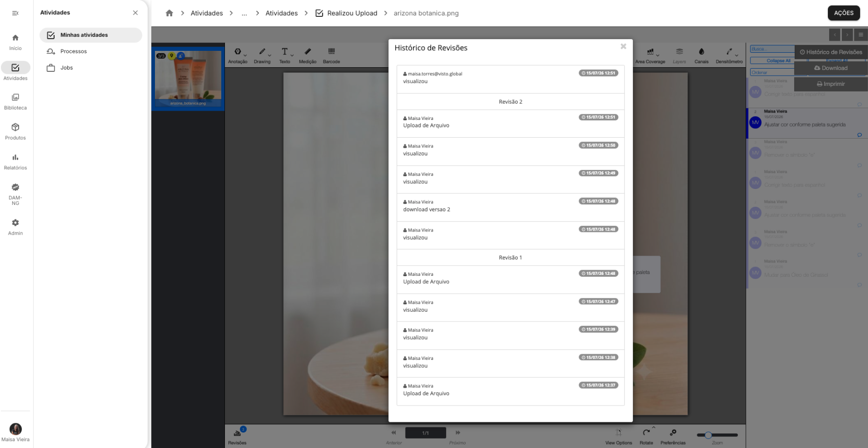This screenshot has width=868, height=448.
Task: Click the AÇÕES button
Action: coord(844,13)
